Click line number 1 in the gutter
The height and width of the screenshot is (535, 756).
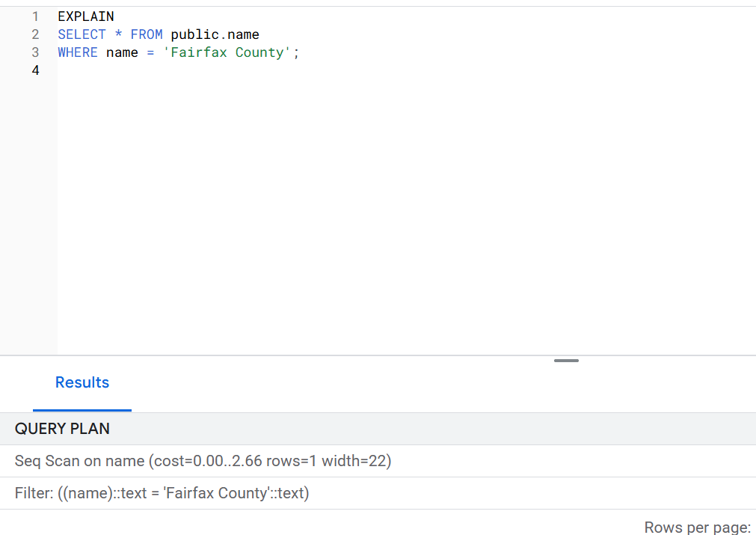tap(35, 17)
